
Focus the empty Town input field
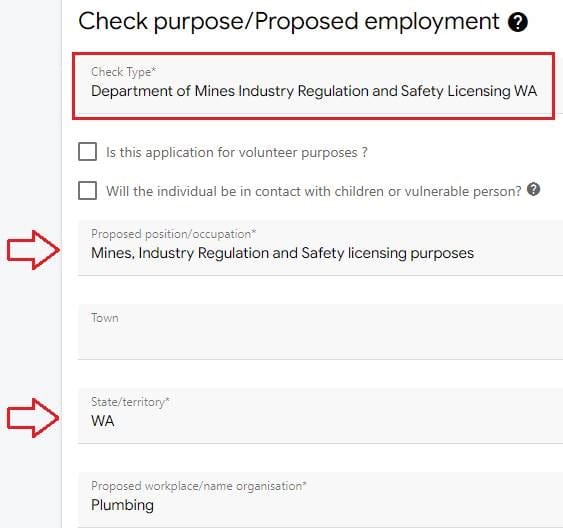click(321, 332)
